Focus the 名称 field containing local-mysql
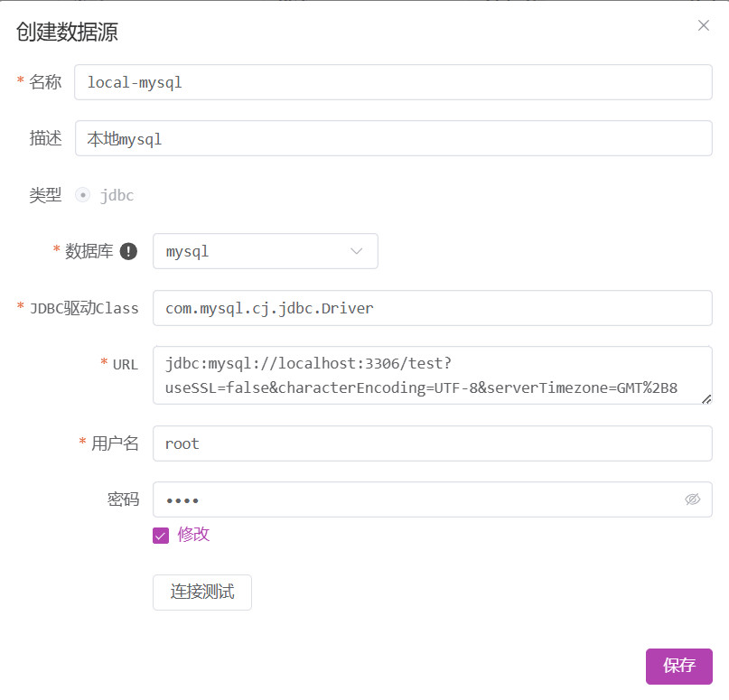Image resolution: width=729 pixels, height=700 pixels. [393, 82]
